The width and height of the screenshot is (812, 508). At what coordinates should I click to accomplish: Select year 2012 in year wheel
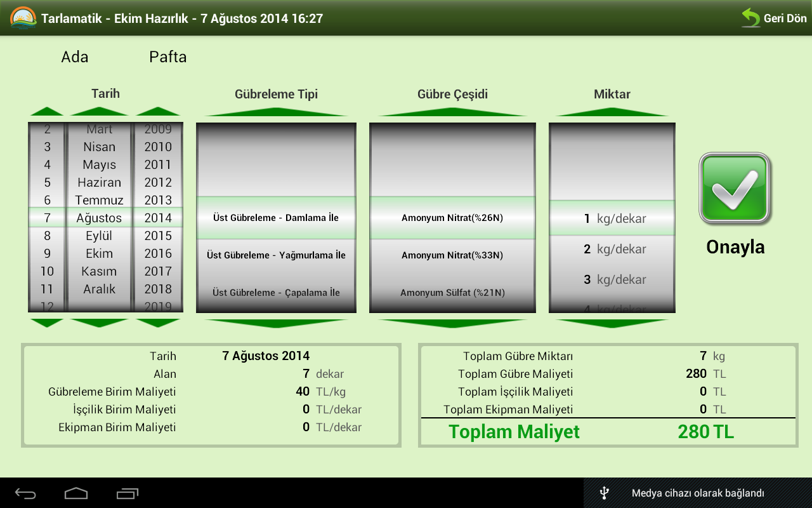(x=158, y=182)
